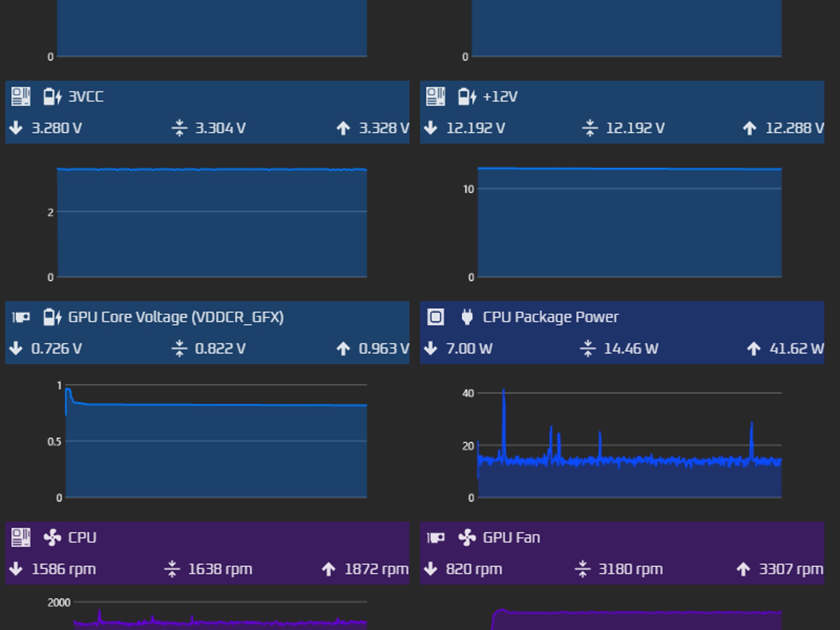Viewport: 840px width, 630px height.
Task: Click the 3VCC voltage line graph
Action: point(212,223)
